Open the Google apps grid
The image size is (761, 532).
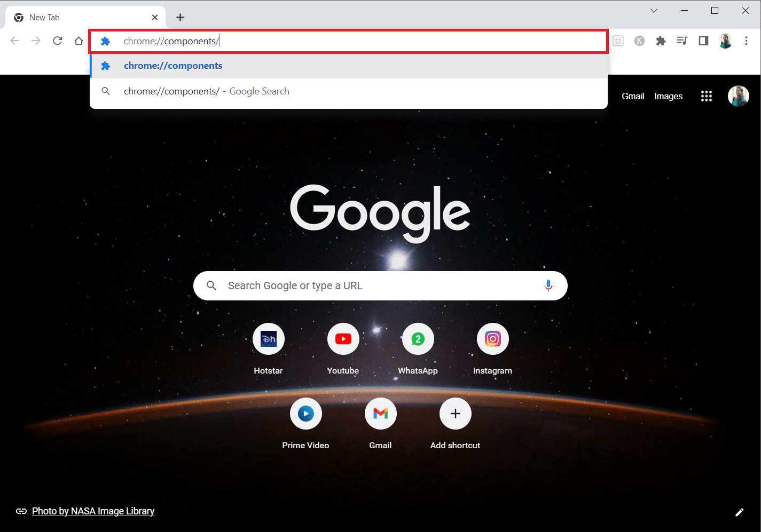click(x=707, y=96)
